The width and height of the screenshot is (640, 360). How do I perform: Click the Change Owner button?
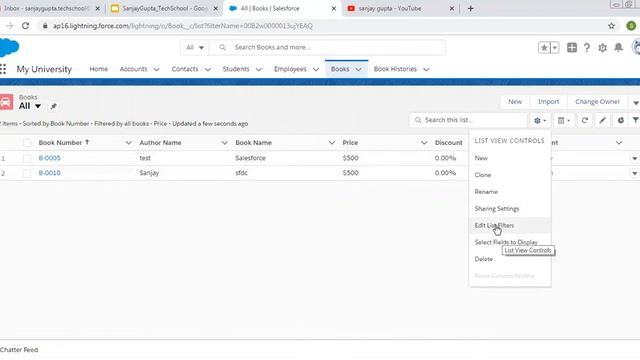597,102
